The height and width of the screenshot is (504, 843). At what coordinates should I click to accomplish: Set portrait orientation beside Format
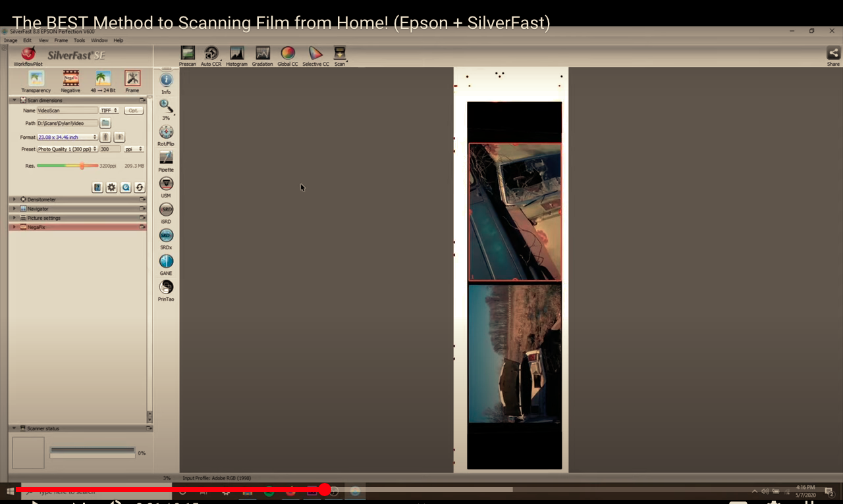[x=105, y=137]
